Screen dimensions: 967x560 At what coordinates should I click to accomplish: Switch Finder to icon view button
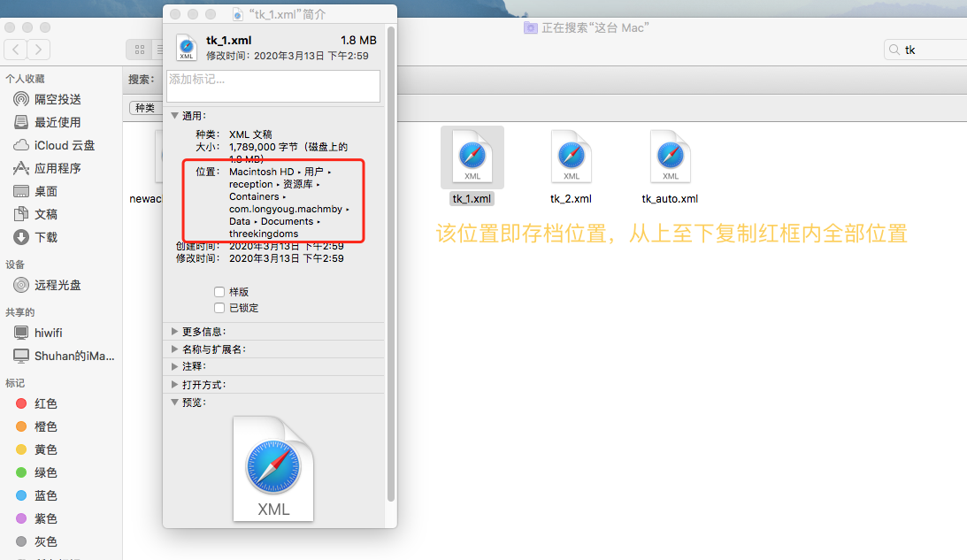coord(140,50)
